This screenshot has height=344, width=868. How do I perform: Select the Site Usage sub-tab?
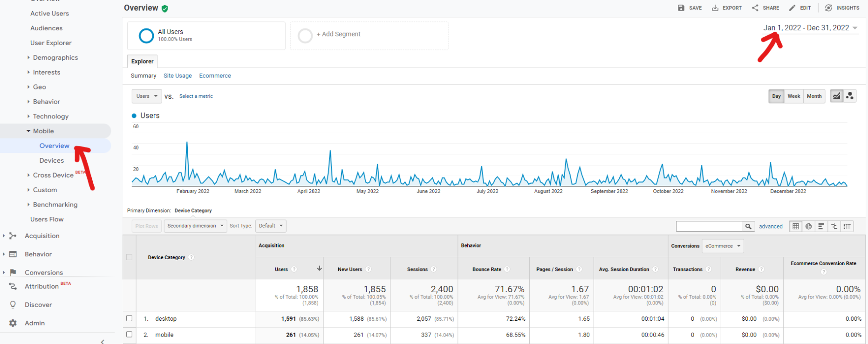coord(178,76)
